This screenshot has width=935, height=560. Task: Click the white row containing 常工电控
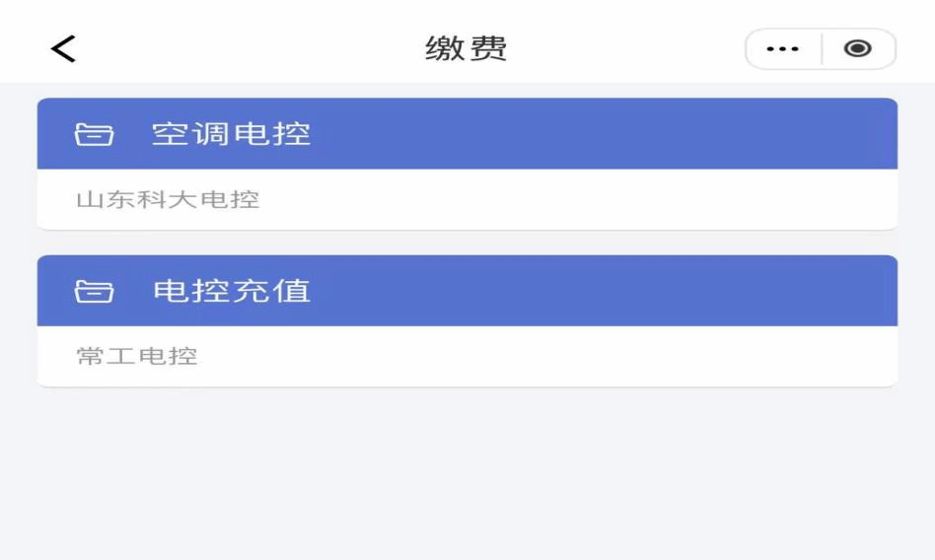coord(467,356)
